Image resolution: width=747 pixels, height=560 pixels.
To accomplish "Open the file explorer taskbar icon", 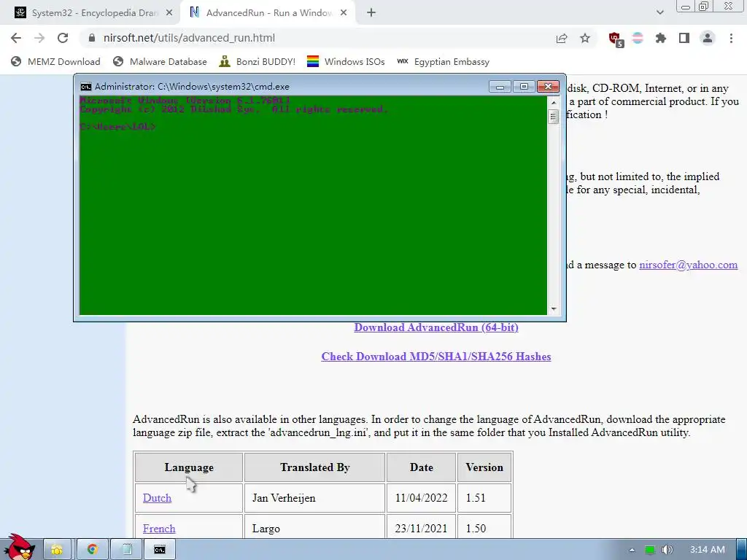I will pos(57,550).
